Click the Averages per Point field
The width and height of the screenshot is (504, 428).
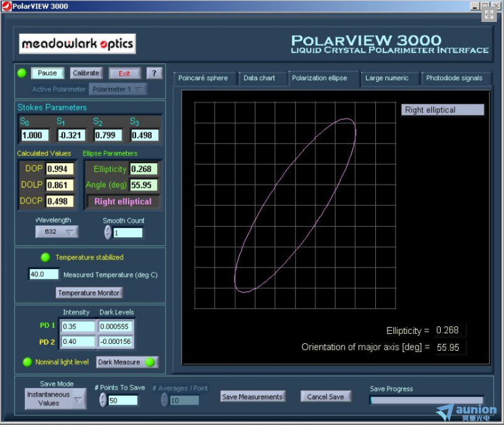(x=185, y=402)
